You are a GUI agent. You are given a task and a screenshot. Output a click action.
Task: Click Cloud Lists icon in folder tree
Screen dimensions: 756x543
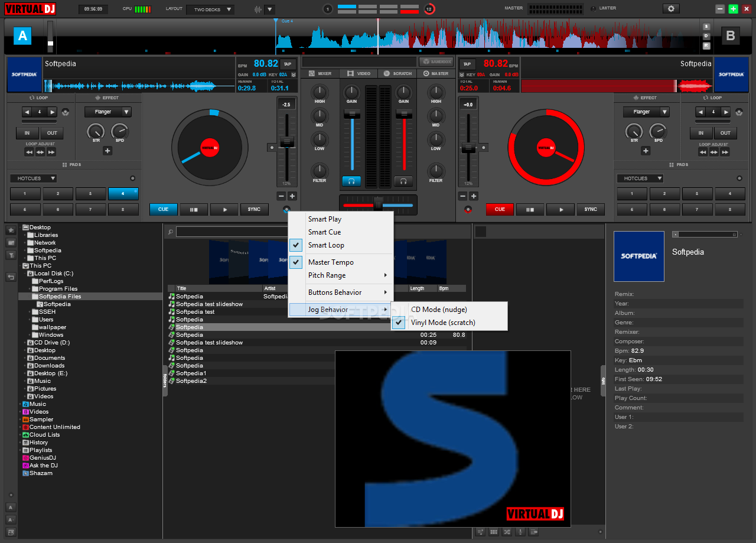[25, 435]
